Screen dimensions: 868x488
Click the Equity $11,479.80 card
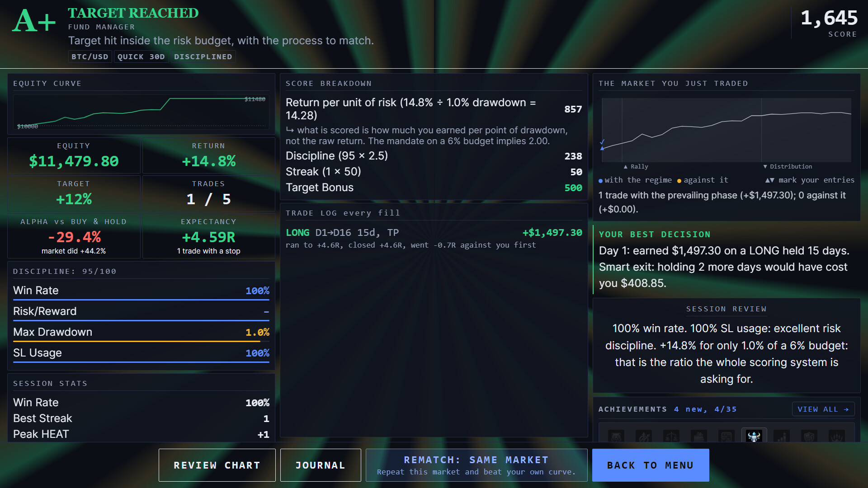[74, 155]
